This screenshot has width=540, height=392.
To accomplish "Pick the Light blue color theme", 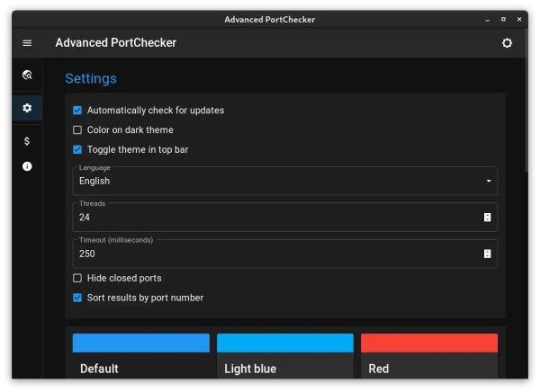I will pos(285,354).
